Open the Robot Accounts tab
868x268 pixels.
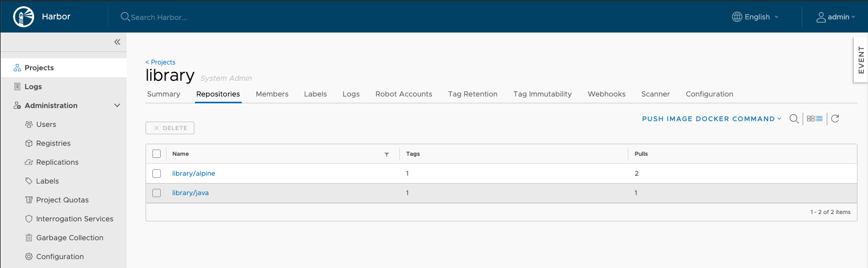point(404,94)
